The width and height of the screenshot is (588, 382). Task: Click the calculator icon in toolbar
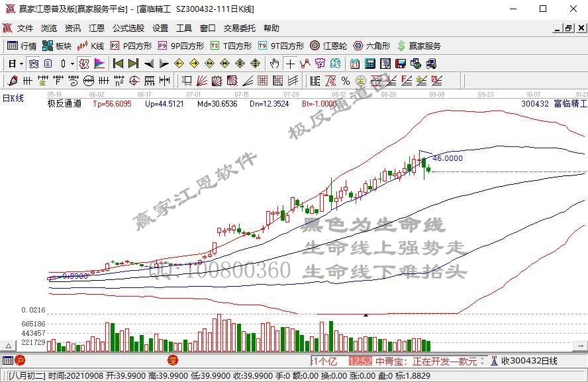pos(370,64)
